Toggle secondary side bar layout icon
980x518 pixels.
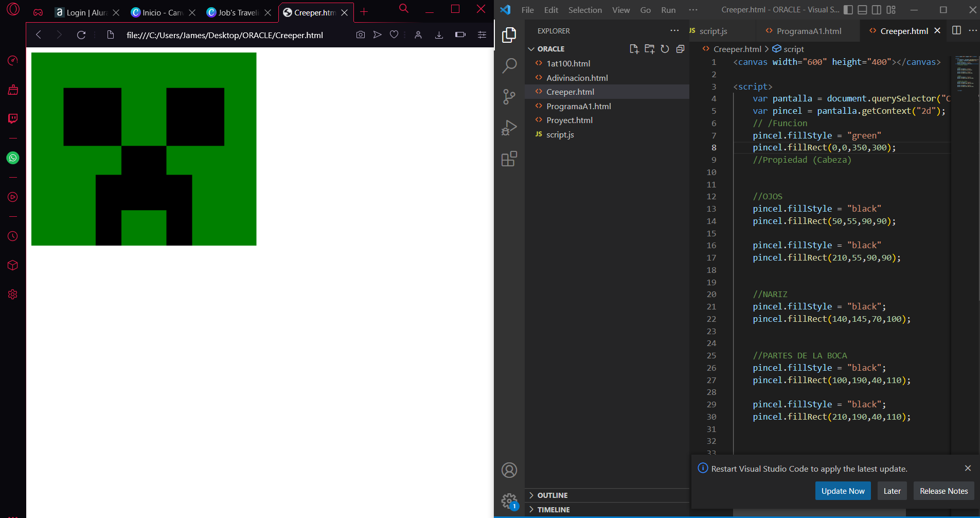click(x=877, y=10)
